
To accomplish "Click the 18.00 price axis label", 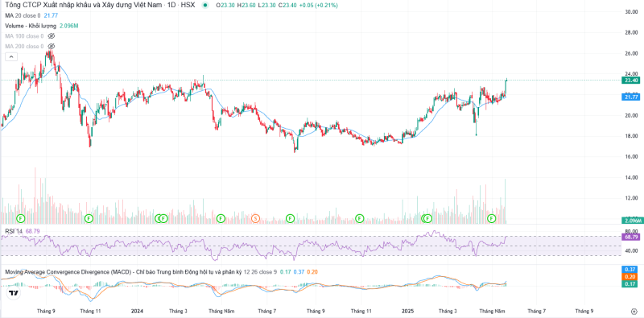I will 631,136.
